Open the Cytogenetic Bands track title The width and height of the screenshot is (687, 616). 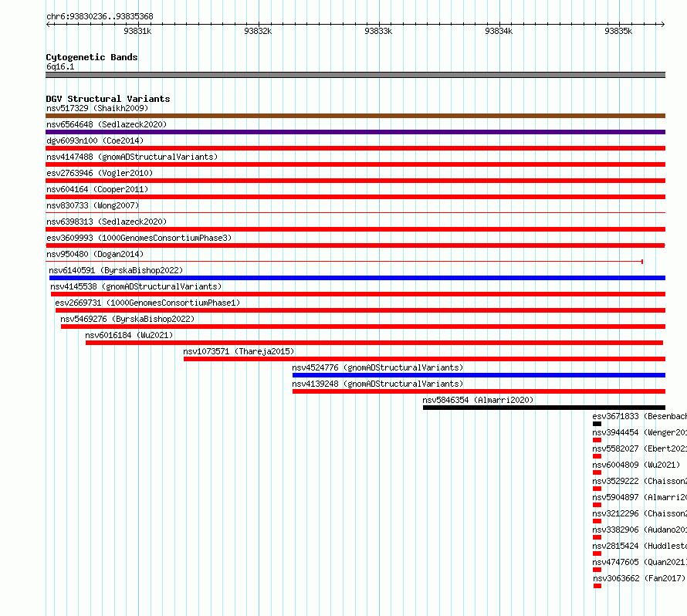coord(92,57)
